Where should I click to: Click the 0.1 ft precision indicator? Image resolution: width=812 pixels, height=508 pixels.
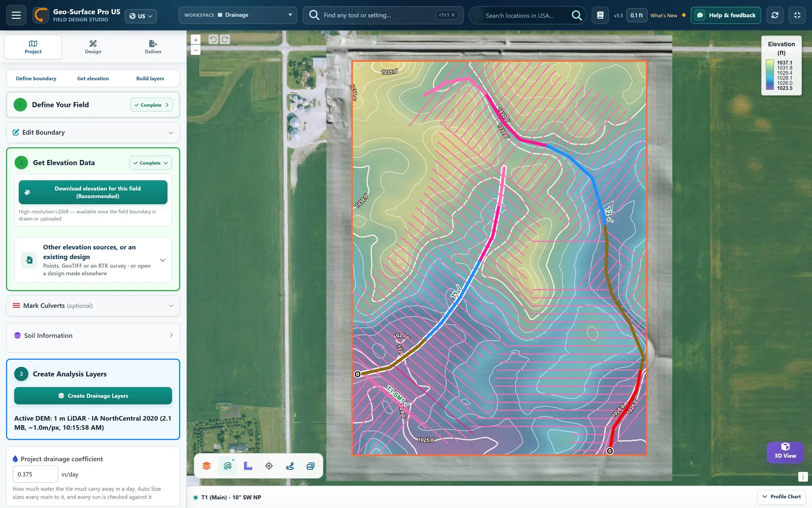(x=636, y=15)
